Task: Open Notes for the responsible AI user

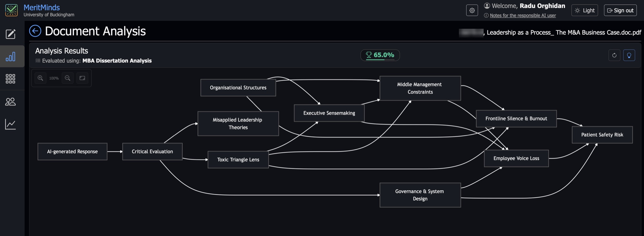Action: (523, 15)
